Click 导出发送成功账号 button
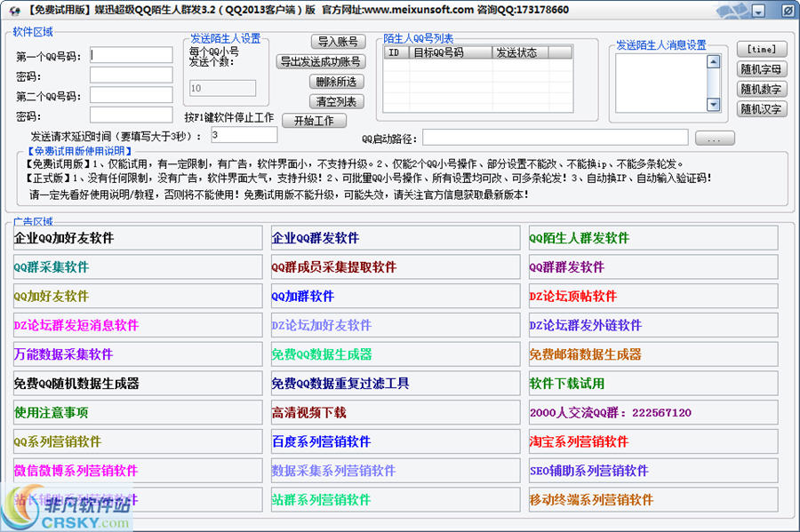The height and width of the screenshot is (532, 800). (320, 61)
